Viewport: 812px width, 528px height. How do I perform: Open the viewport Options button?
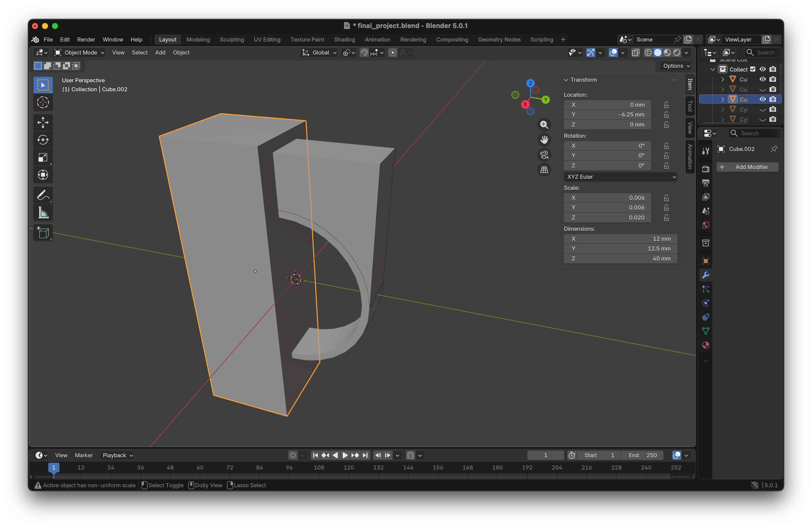[x=676, y=66]
